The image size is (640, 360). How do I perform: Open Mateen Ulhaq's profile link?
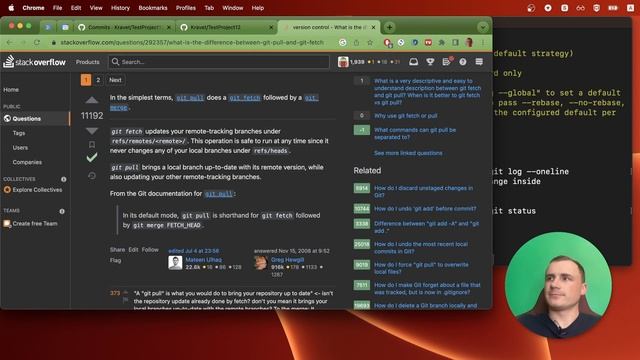coord(204,260)
